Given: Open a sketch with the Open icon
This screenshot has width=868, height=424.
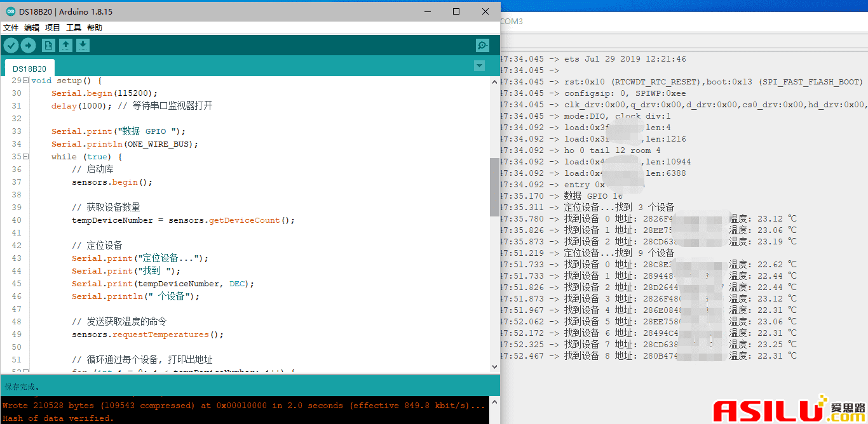Looking at the screenshot, I should 65,45.
